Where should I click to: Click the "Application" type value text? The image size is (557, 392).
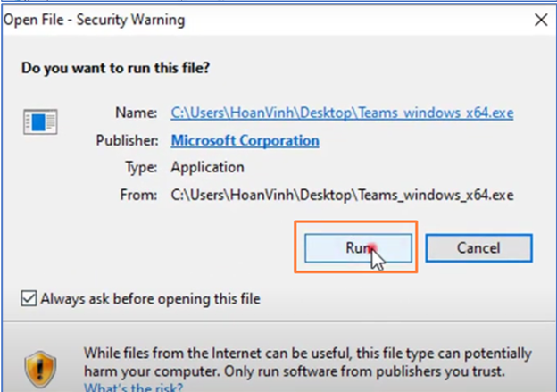point(207,167)
